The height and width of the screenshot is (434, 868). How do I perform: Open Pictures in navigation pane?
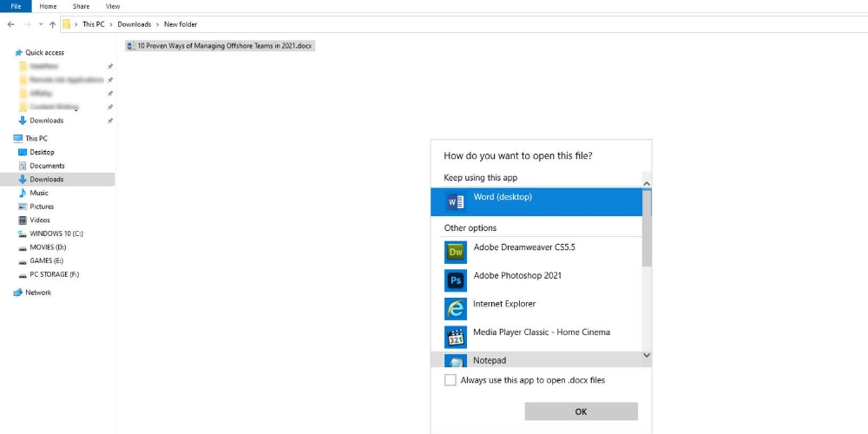click(42, 207)
